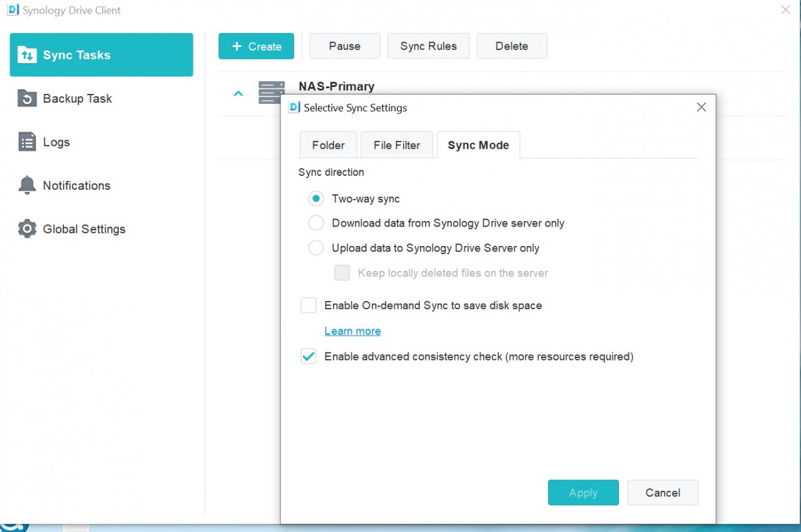Select Upload data to server only
This screenshot has width=801, height=532.
tap(316, 248)
